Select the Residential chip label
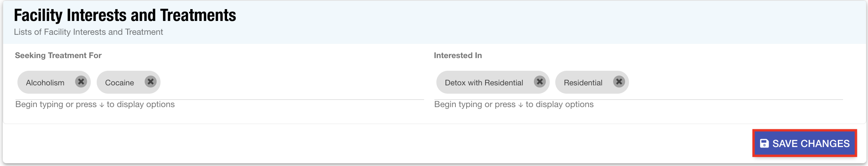 click(583, 83)
